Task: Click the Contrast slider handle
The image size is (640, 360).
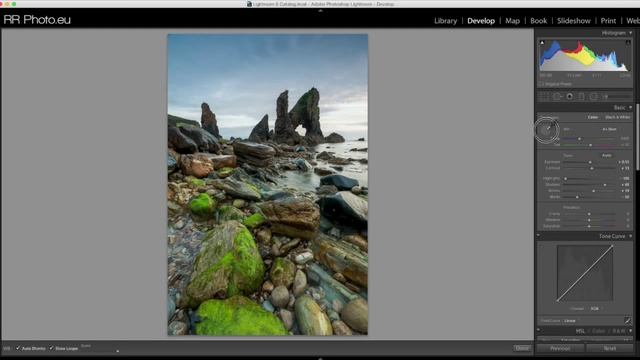Action: (x=592, y=168)
